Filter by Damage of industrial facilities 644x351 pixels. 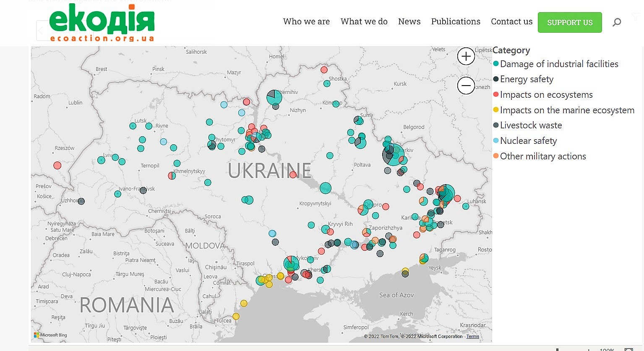point(559,64)
